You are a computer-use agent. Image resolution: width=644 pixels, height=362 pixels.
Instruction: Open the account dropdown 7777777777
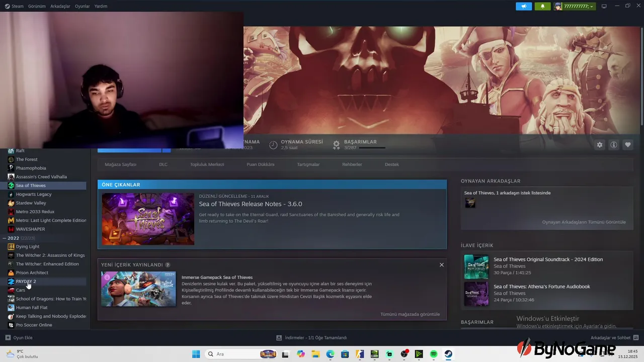[x=575, y=7]
